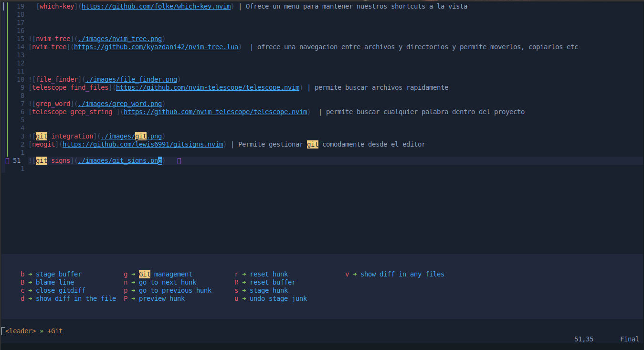Click the 'Final' scroll indicator

(x=630, y=339)
